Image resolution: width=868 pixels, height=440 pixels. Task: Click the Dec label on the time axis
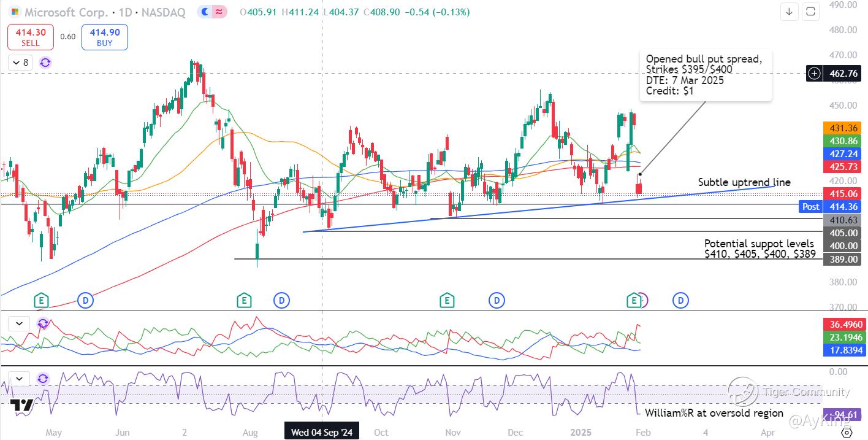click(516, 432)
